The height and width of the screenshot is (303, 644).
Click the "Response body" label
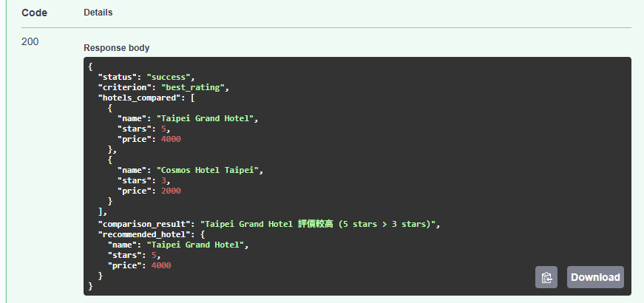click(117, 48)
